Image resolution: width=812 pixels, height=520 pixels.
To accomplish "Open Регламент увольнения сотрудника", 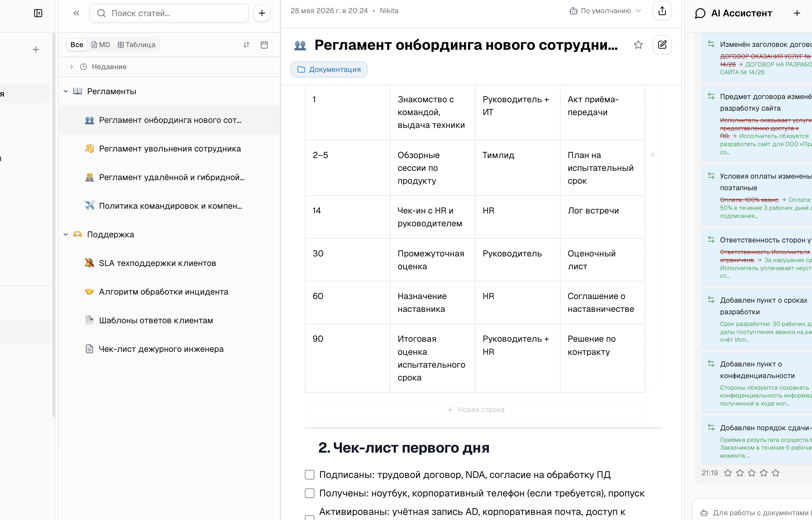I will click(169, 148).
